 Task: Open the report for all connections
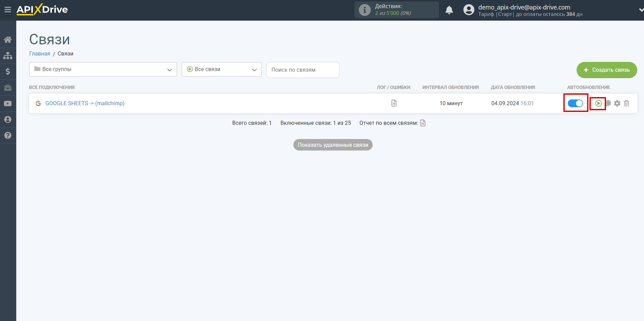tap(423, 123)
